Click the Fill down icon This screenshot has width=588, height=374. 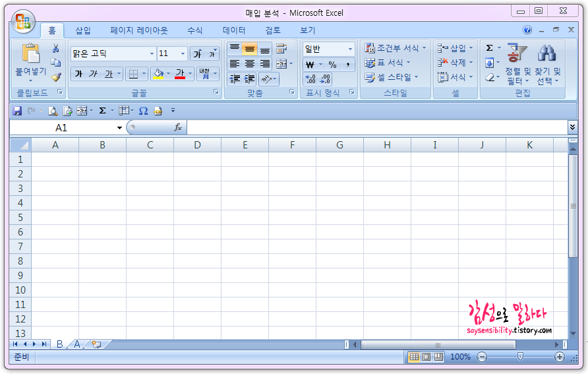point(489,63)
